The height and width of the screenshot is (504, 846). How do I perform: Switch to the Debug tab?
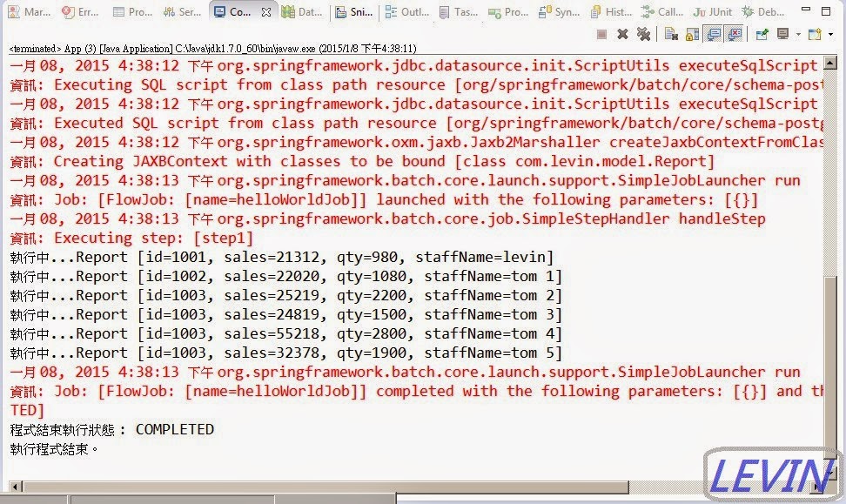(x=772, y=10)
